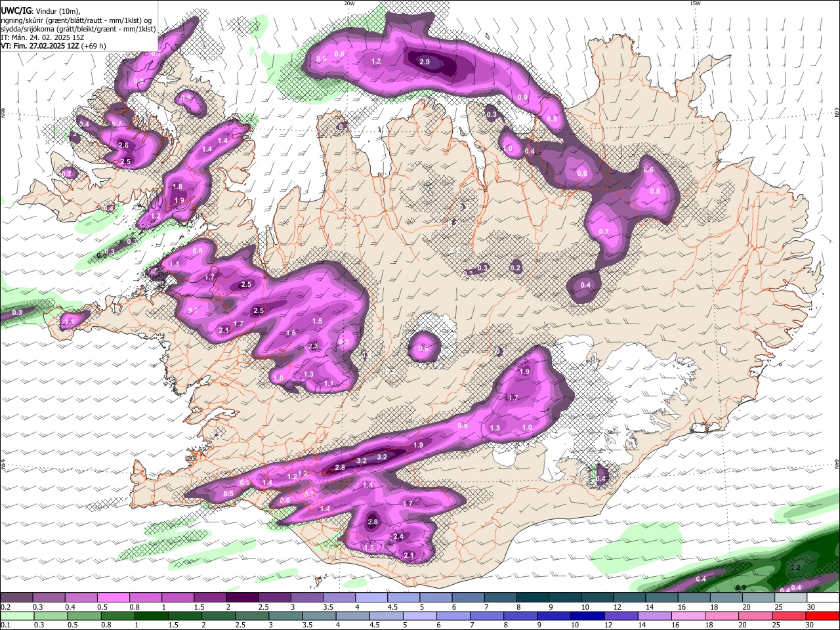The height and width of the screenshot is (630, 840).
Task: Click the 'VT: Fim. 27.02.2025 12Z (+69 h)' line
Action: 53,46
